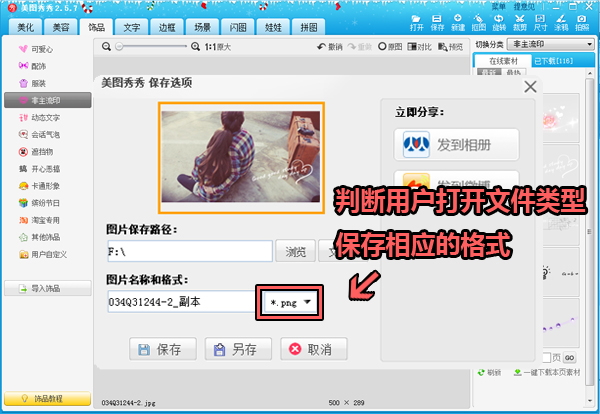Click the 保存 (Save) button in dialog
The width and height of the screenshot is (600, 414).
162,349
